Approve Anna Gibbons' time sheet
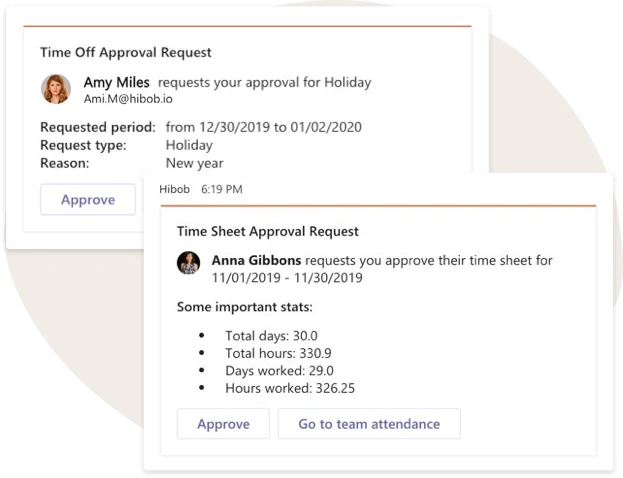Image resolution: width=623 pixels, height=478 pixels. coord(223,424)
